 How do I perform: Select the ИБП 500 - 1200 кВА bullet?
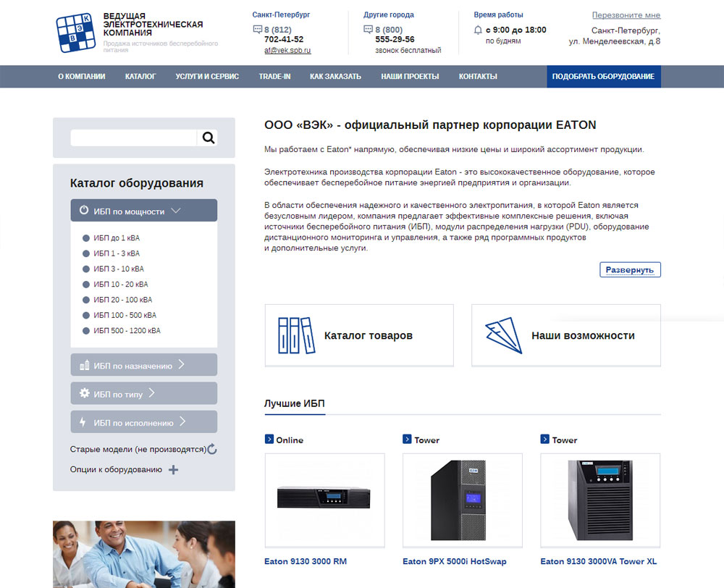86,331
